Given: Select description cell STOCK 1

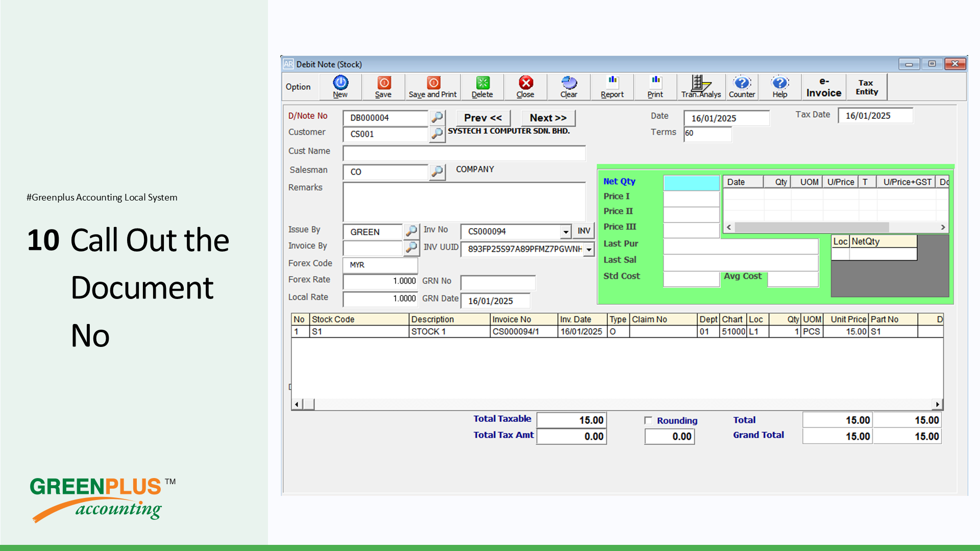Looking at the screenshot, I should [x=450, y=332].
